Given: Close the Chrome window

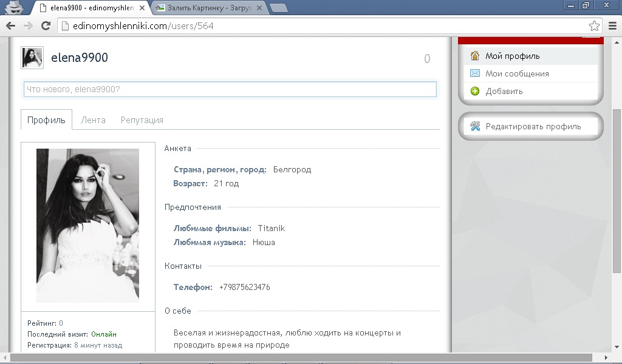Looking at the screenshot, I should pos(607,5).
